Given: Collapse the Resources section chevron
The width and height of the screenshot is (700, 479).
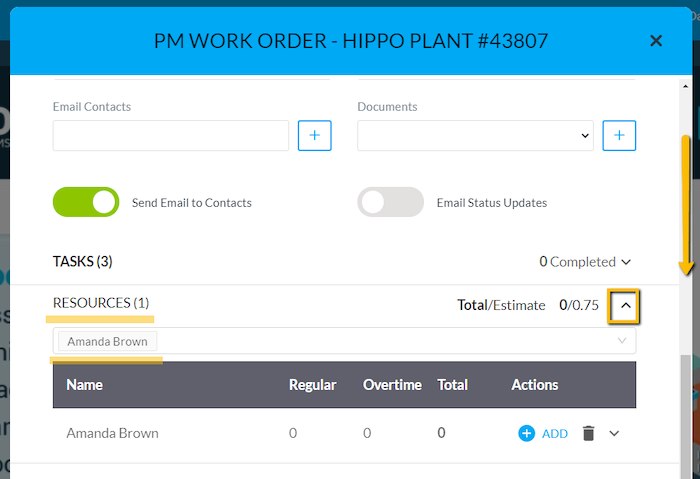Looking at the screenshot, I should [x=626, y=306].
